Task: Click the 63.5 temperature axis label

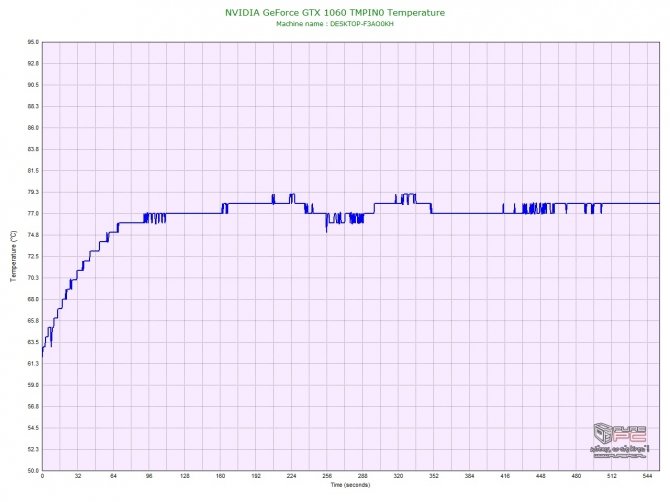Action: click(33, 342)
